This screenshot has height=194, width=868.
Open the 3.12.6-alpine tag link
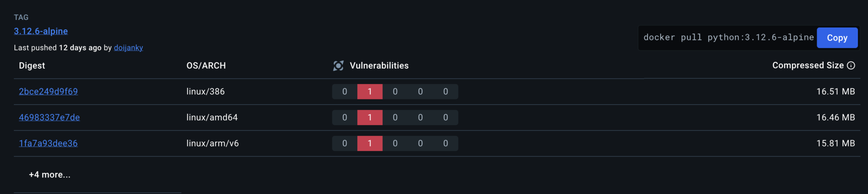tap(41, 31)
